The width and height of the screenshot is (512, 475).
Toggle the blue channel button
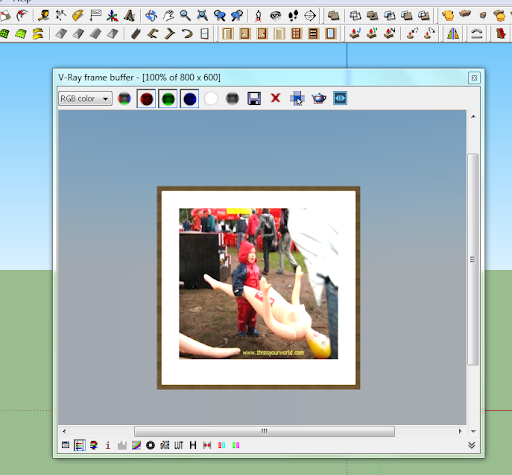[190, 99]
